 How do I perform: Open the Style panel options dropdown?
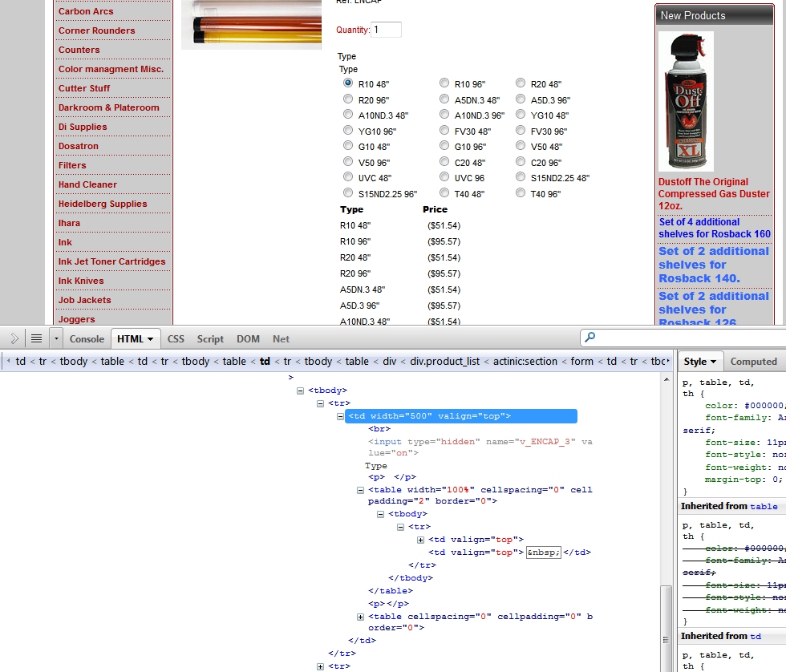point(702,362)
